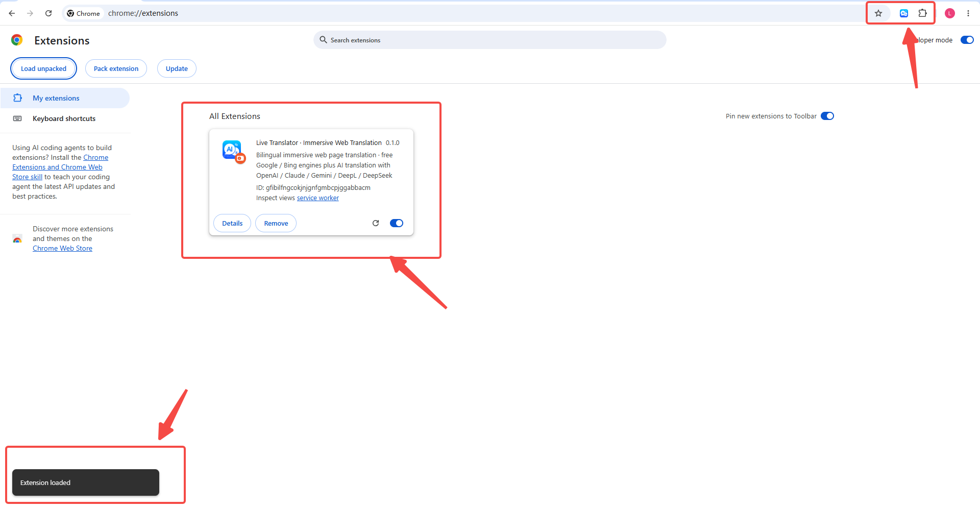
Task: Click the Update button
Action: 177,68
